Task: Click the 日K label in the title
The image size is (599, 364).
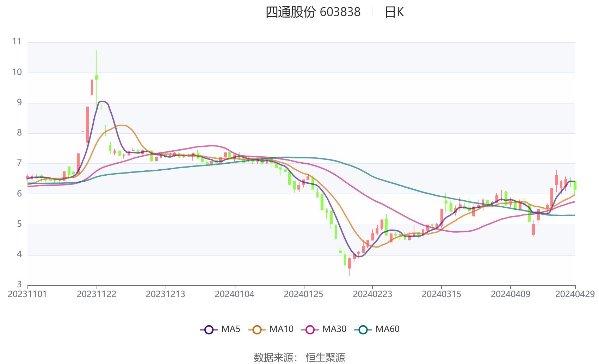Action: click(394, 12)
